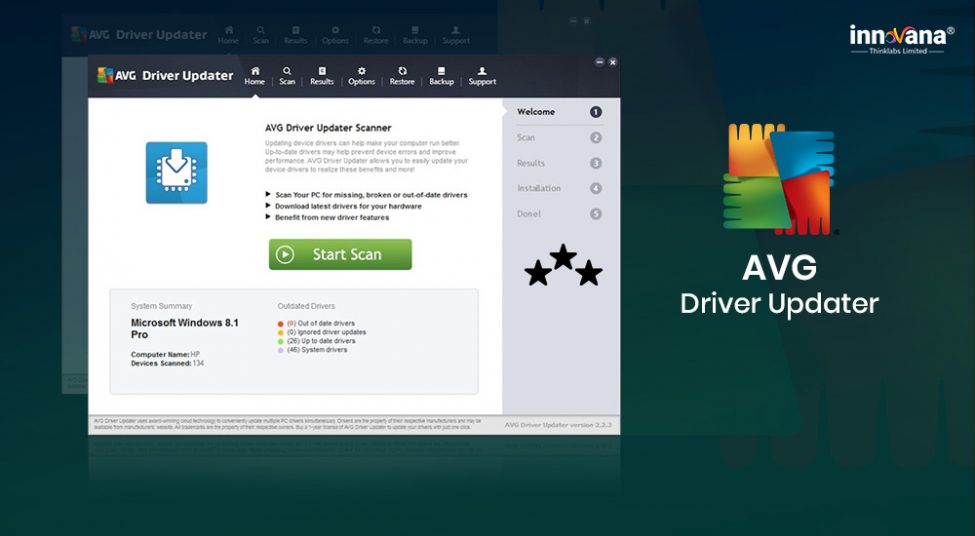Click the blue driver chip download icon
Image resolution: width=975 pixels, height=536 pixels.
177,173
